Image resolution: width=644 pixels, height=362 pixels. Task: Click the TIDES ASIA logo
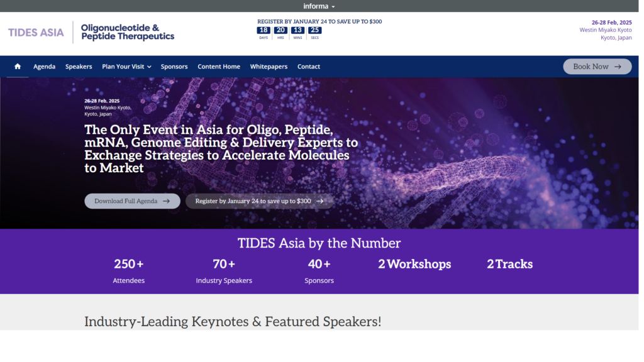36,33
